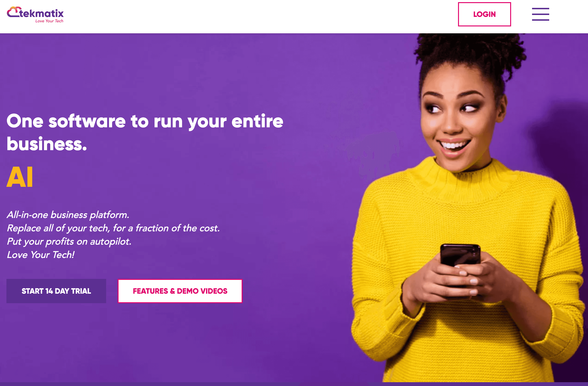Click the dark strip at page bottom
The image size is (588, 386).
294,384
